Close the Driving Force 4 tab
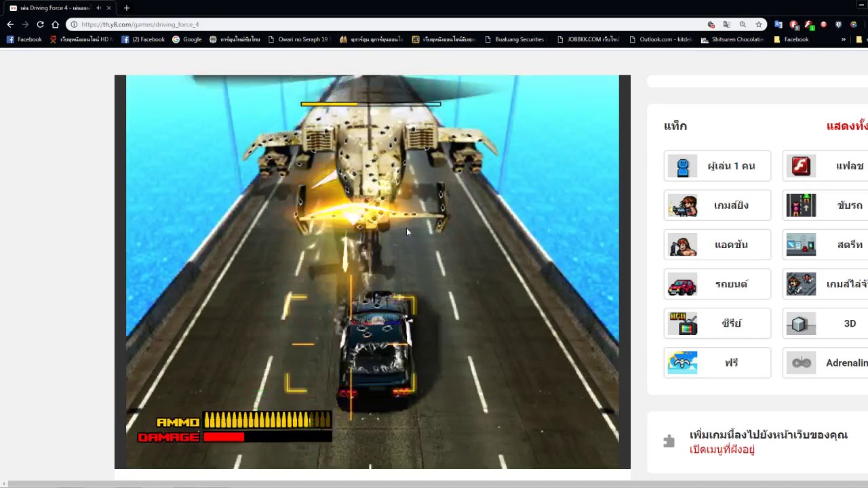This screenshot has height=488, width=868. click(x=108, y=8)
